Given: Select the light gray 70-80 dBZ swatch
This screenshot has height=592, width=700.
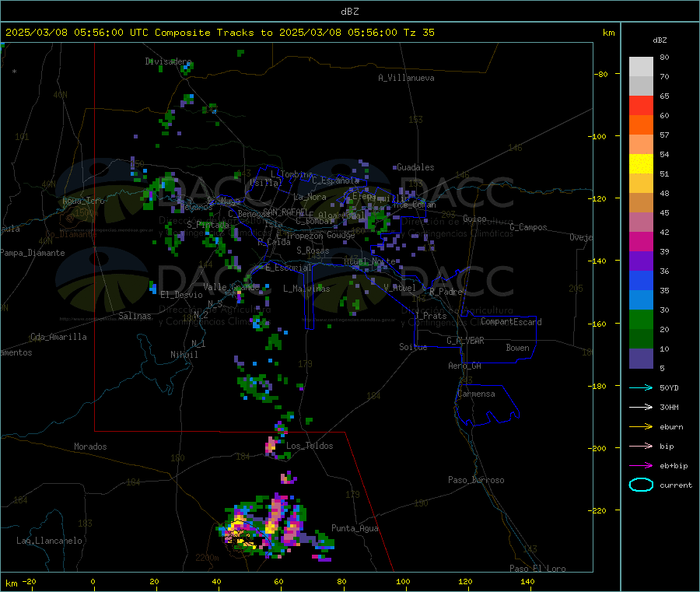Looking at the screenshot, I should click(641, 67).
